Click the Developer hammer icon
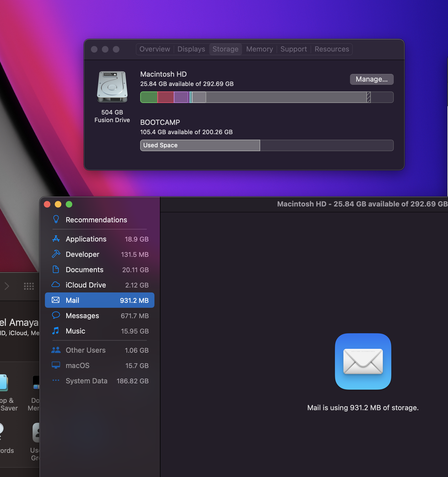This screenshot has height=477, width=448. [56, 254]
